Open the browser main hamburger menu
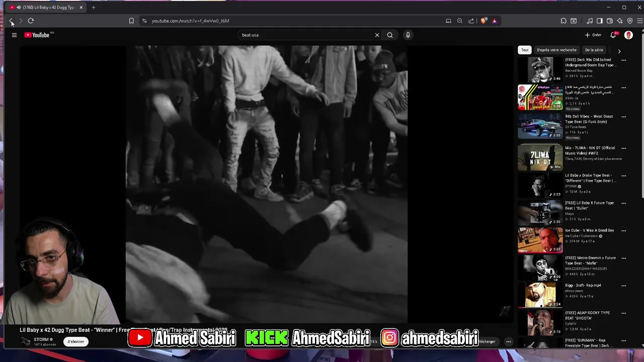 [640, 21]
